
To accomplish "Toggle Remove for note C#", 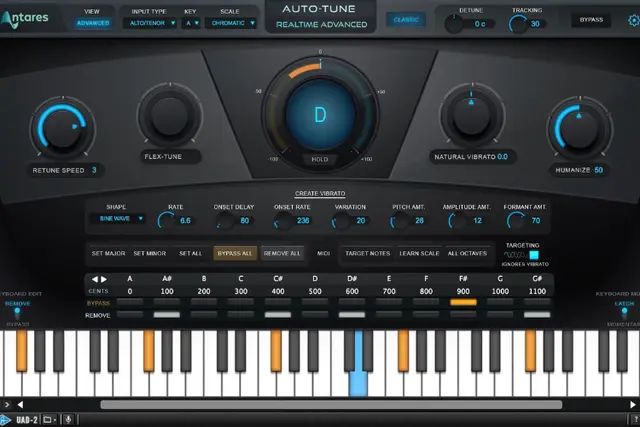I will 278,315.
